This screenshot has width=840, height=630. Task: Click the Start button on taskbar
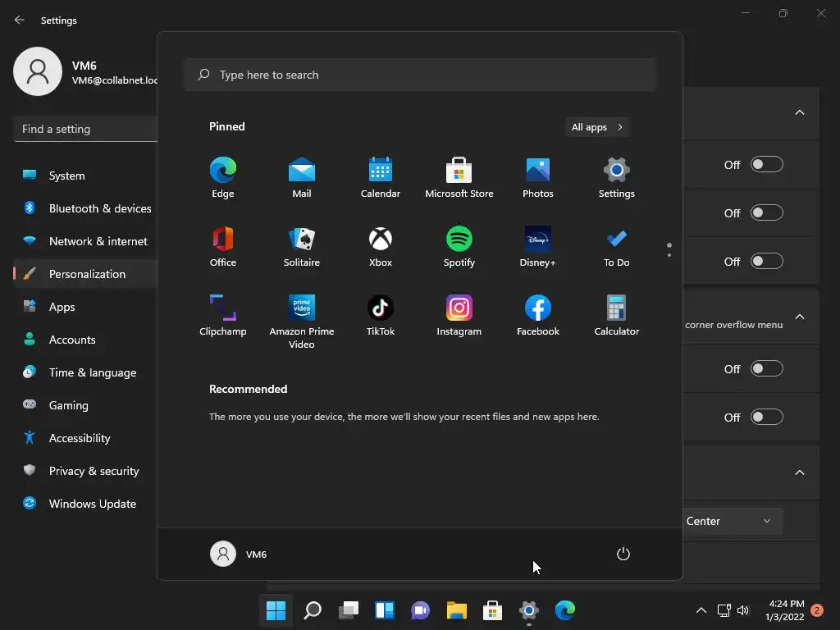pyautogui.click(x=276, y=610)
